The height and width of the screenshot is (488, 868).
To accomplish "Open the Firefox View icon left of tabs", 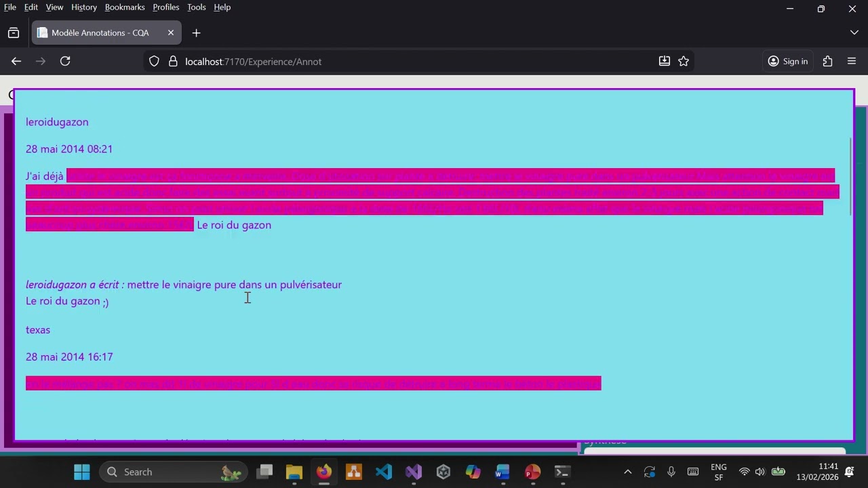I will coord(14,33).
